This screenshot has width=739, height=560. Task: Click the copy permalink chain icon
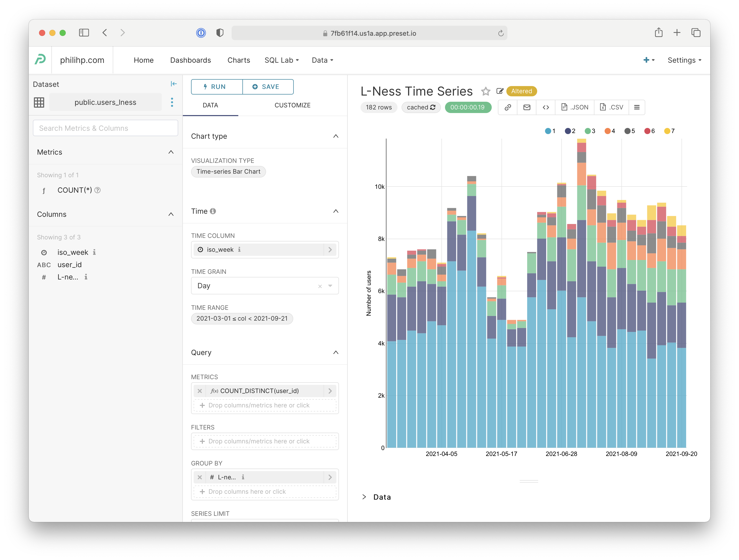coord(507,107)
